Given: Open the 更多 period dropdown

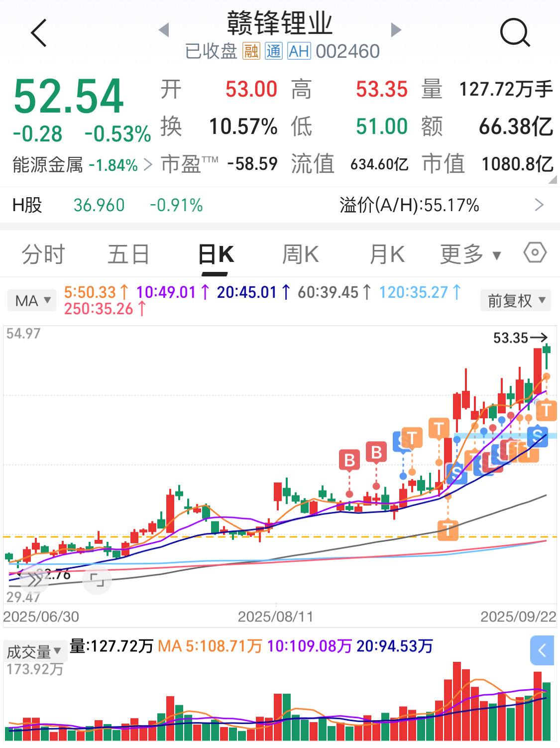Looking at the screenshot, I should click(470, 254).
